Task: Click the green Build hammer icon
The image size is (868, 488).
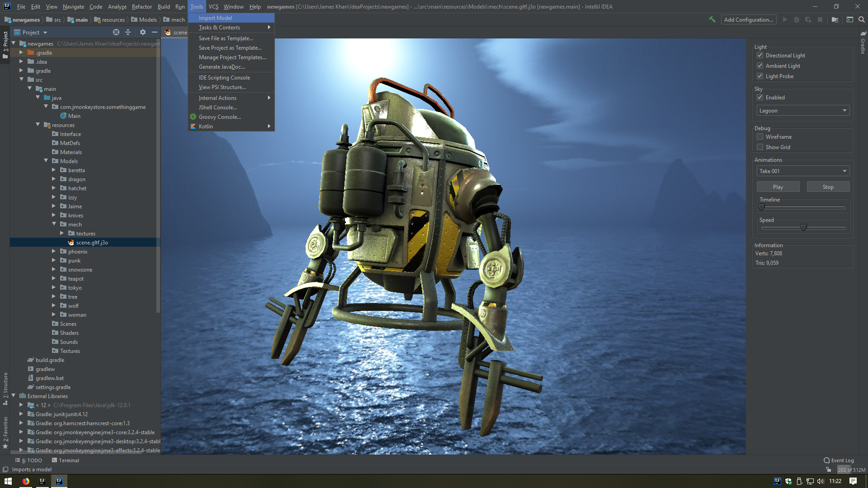Action: click(712, 19)
